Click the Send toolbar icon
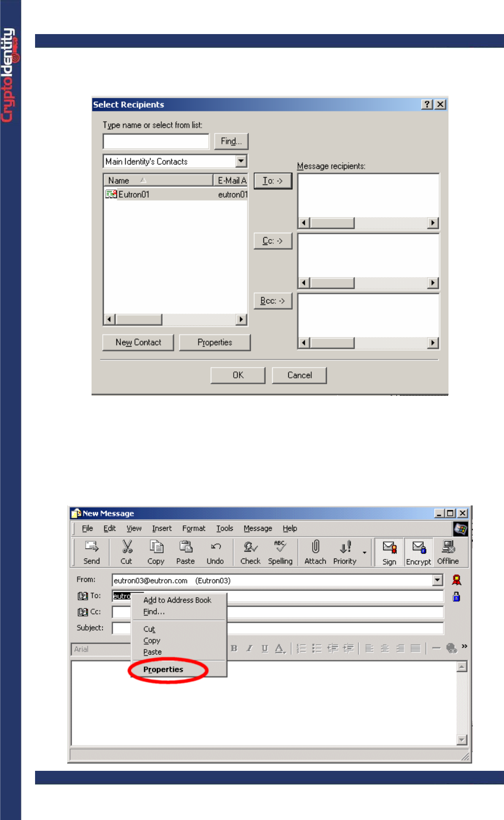The height and width of the screenshot is (820, 504). 92,547
